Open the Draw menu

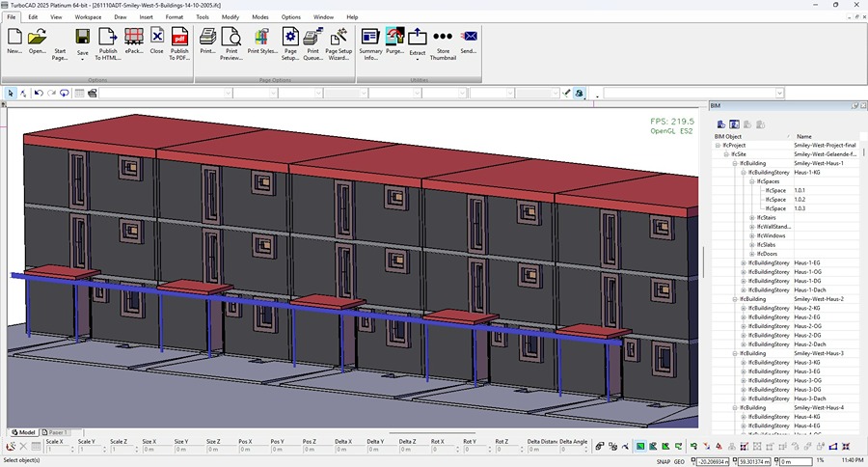click(121, 17)
